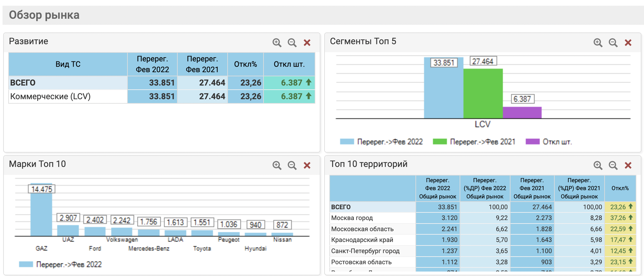Zoom in on Топ 10 территорий table
The width and height of the screenshot is (644, 276).
pyautogui.click(x=598, y=165)
